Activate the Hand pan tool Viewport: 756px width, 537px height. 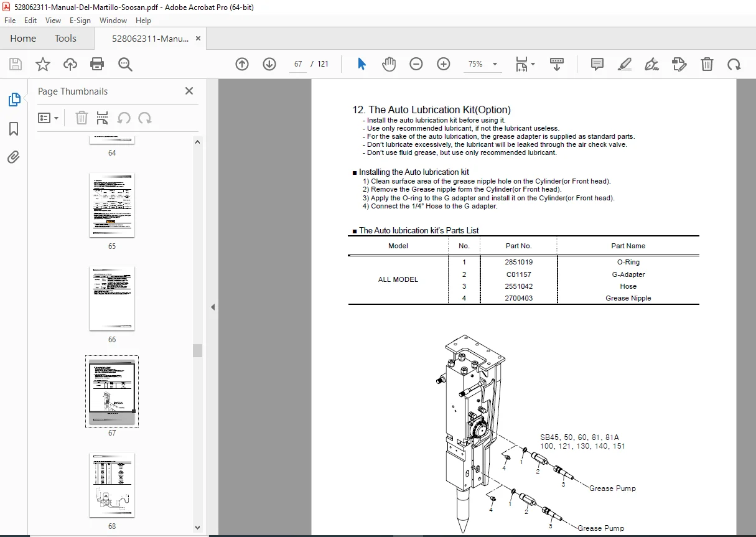coord(389,64)
